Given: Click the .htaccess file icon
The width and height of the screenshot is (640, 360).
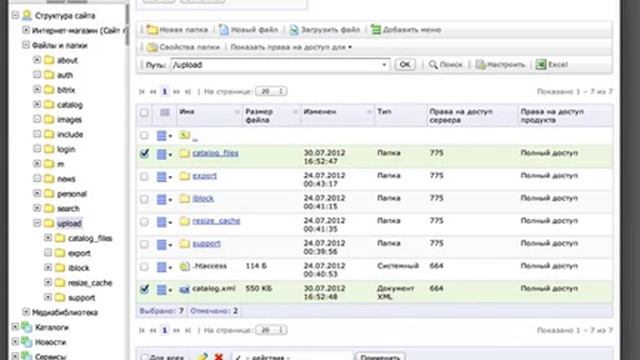Looking at the screenshot, I should [x=184, y=267].
